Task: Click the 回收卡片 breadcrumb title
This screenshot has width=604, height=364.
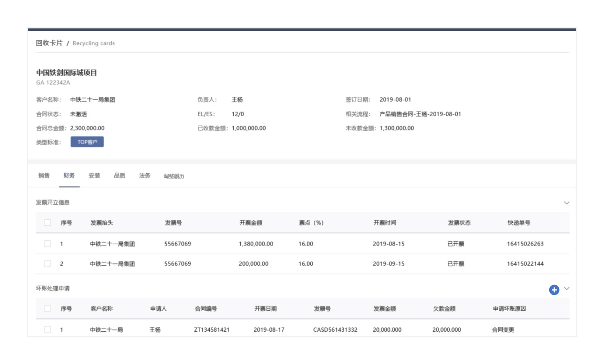Action: pos(49,43)
